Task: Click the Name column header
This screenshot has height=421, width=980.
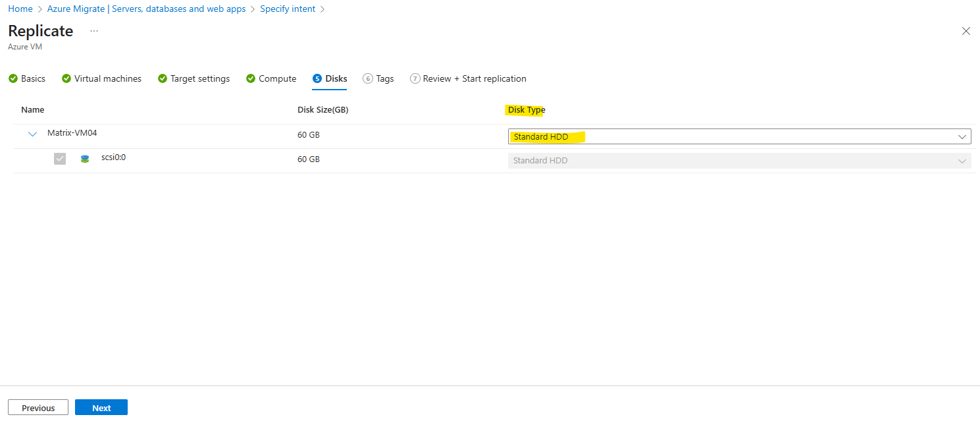Action: coord(33,110)
